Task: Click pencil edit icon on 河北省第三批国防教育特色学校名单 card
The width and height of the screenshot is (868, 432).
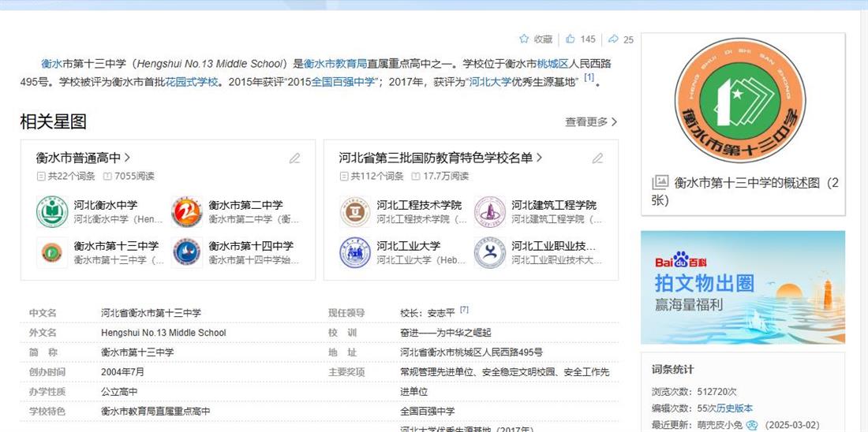Action: coord(597,158)
